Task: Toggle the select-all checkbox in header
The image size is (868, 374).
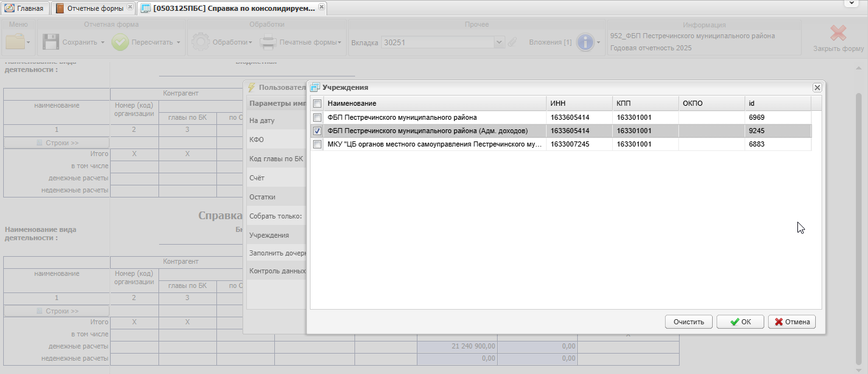Action: click(x=317, y=103)
